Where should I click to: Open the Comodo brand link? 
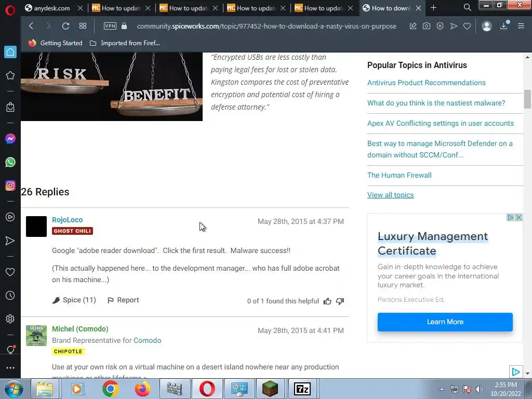tap(147, 340)
